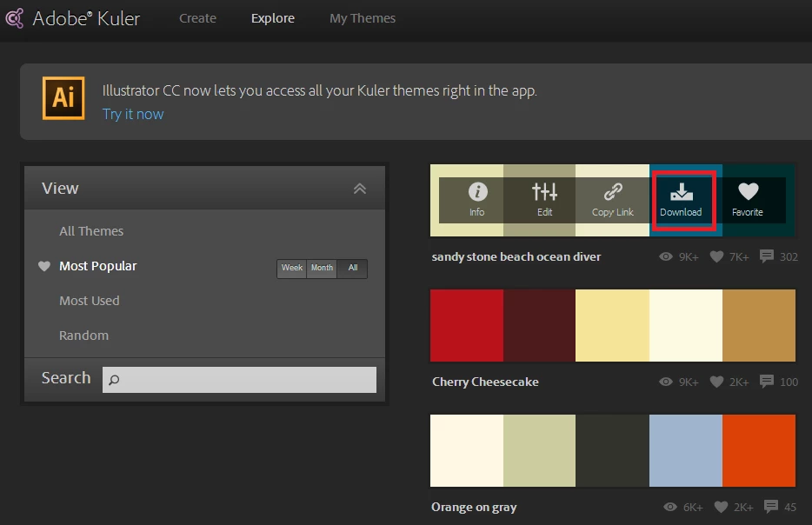Pick the ivory Orange on gray swatch
The width and height of the screenshot is (812, 525).
point(467,450)
